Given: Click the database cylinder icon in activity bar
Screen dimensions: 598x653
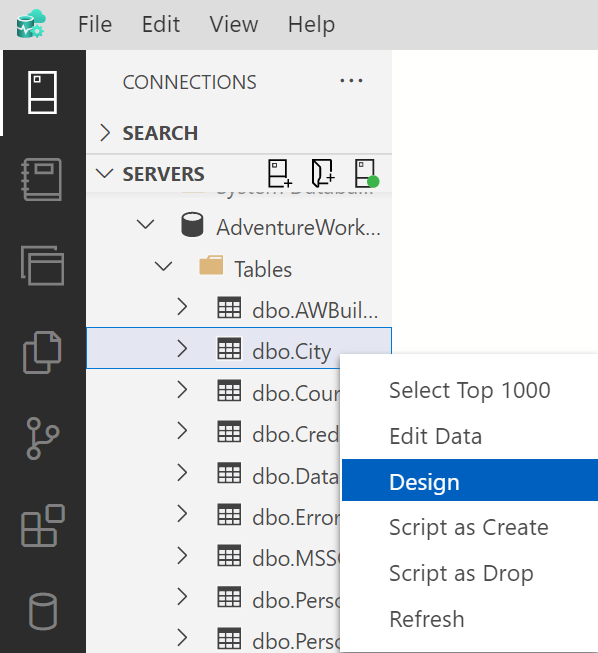Looking at the screenshot, I should tap(42, 611).
